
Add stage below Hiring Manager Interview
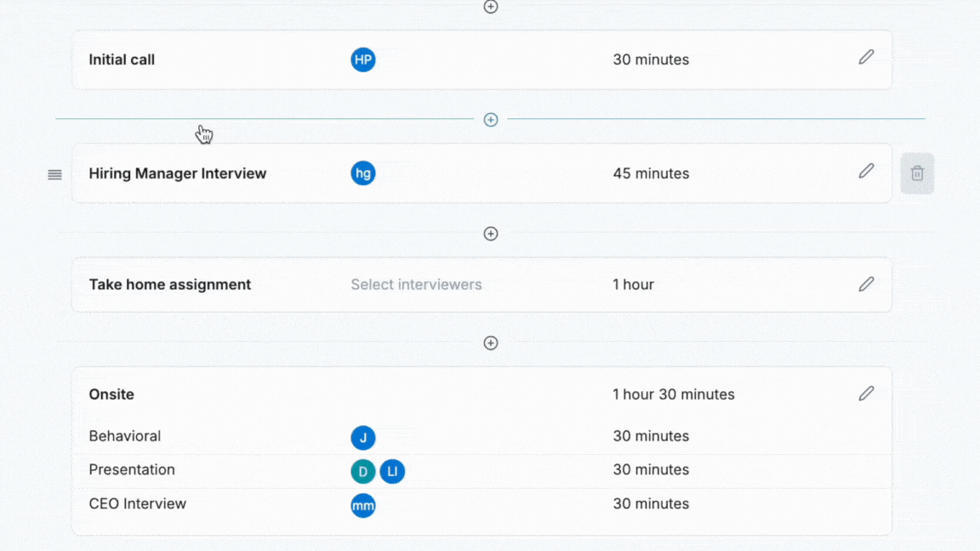491,234
